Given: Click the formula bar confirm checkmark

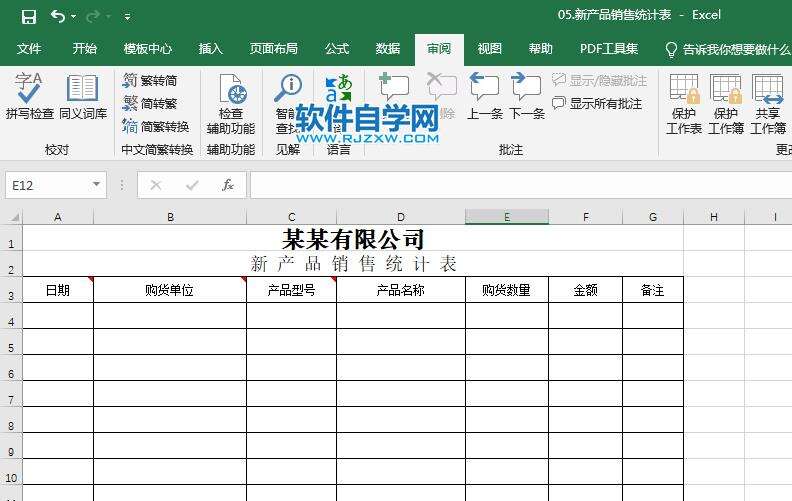Looking at the screenshot, I should [192, 185].
